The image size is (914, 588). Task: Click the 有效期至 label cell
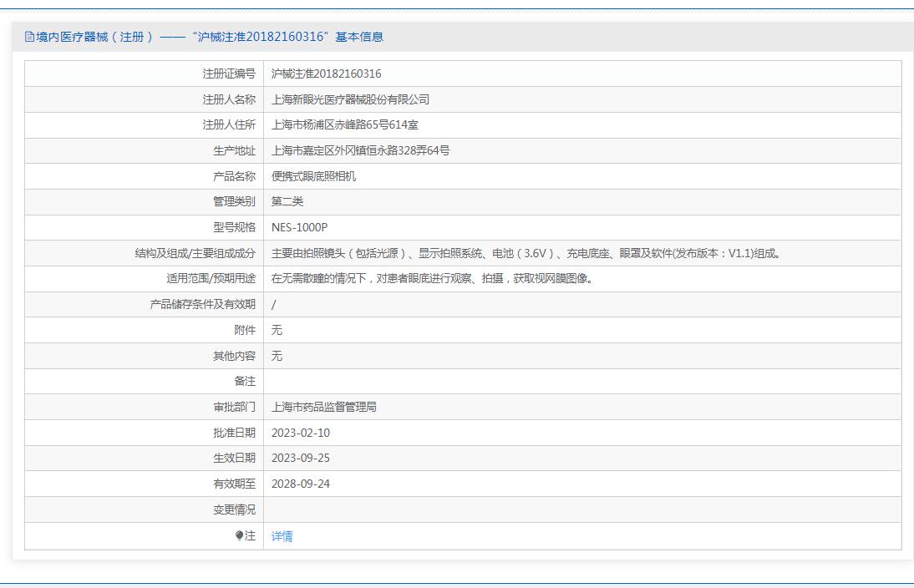[x=144, y=484]
